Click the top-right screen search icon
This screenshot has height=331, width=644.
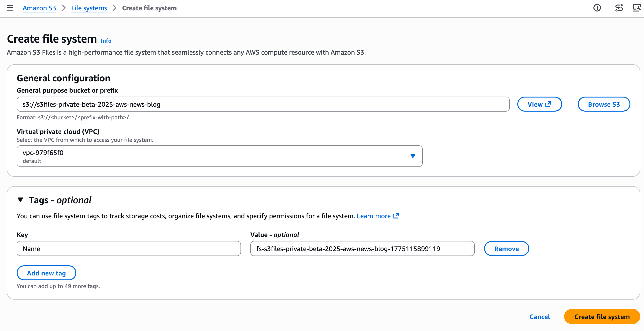tap(637, 8)
